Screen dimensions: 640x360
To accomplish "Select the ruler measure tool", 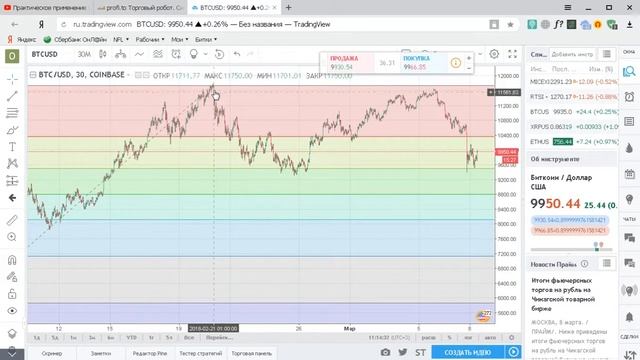I will [x=12, y=220].
